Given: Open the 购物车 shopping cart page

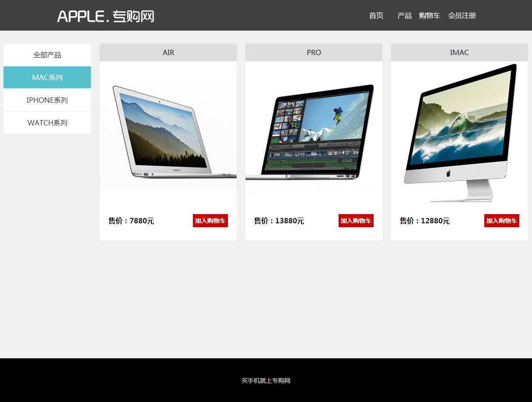Looking at the screenshot, I should tap(429, 16).
